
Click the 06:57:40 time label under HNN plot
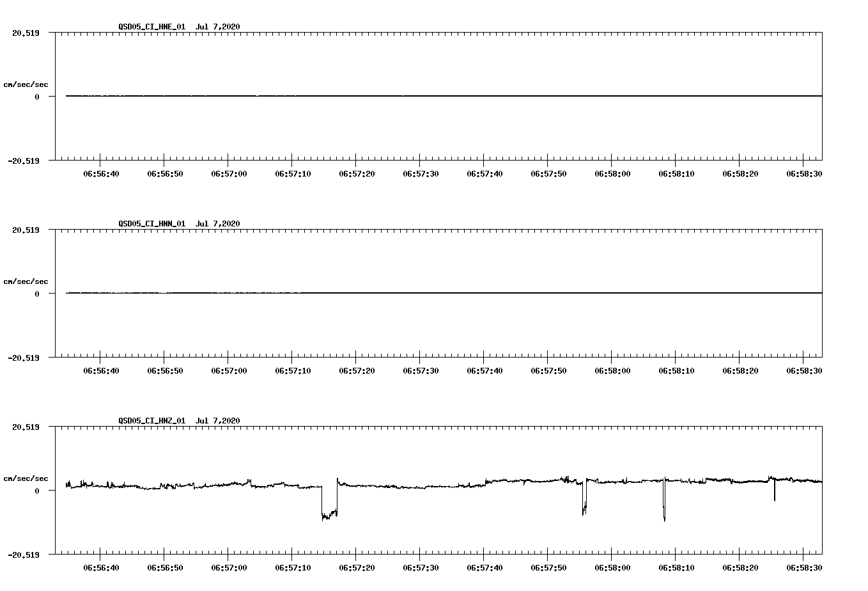[484, 371]
